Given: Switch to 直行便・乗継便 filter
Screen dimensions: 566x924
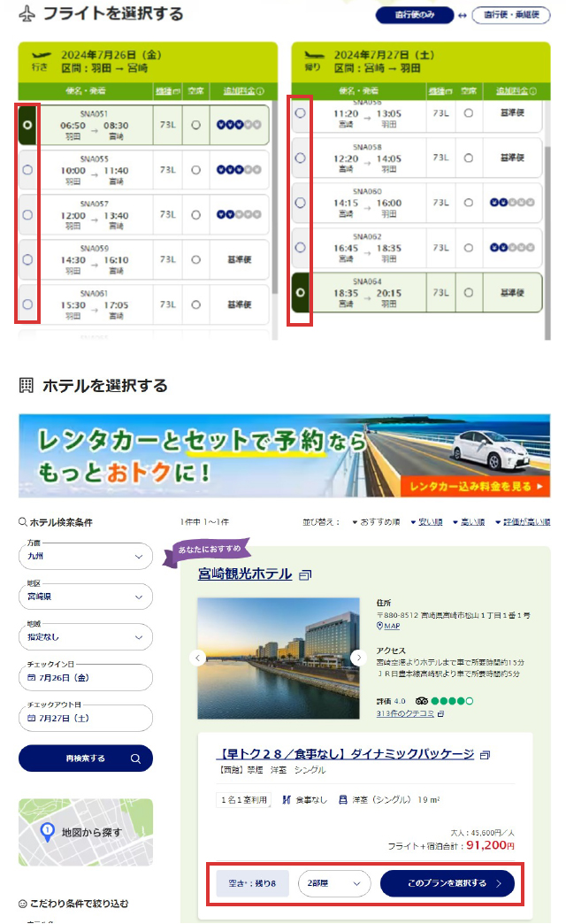Looking at the screenshot, I should point(511,15).
